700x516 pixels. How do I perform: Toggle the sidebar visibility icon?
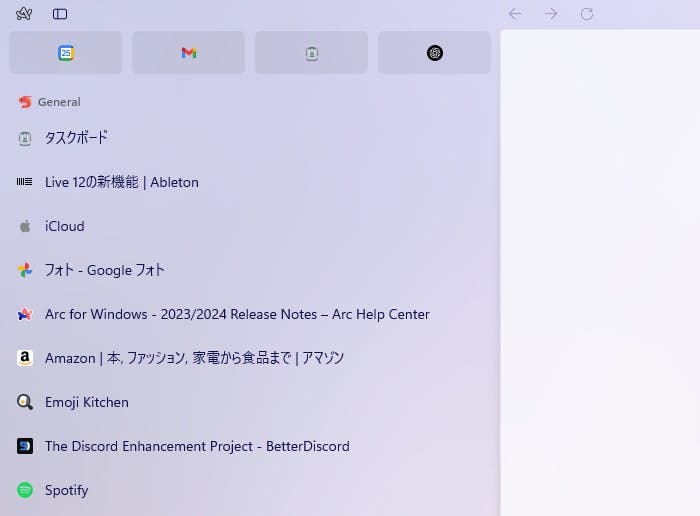click(60, 14)
